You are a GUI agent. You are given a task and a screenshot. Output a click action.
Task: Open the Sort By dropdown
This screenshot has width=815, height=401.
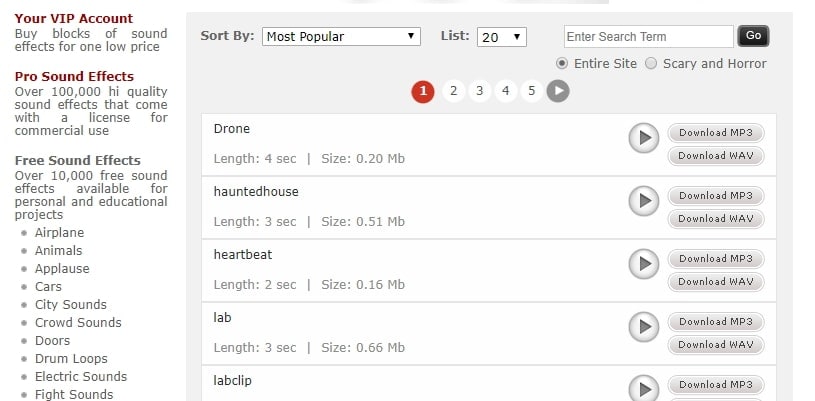[342, 37]
